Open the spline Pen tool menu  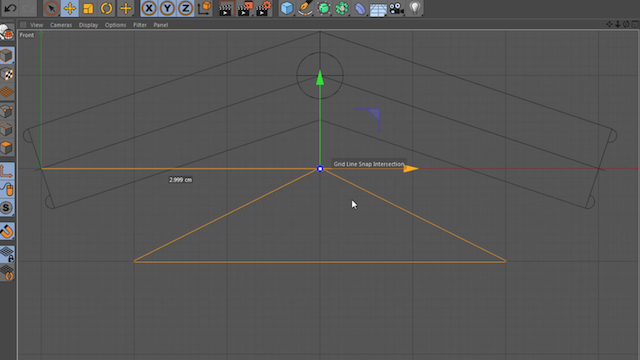point(305,8)
